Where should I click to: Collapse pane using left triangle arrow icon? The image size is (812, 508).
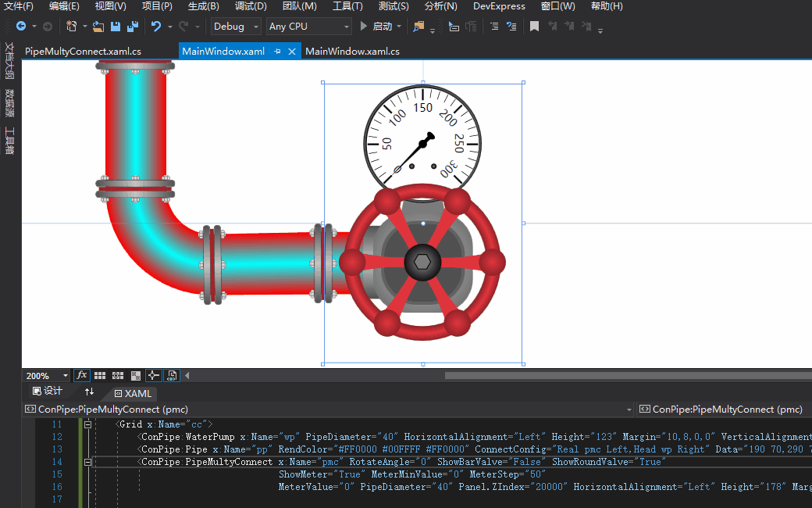click(x=187, y=375)
